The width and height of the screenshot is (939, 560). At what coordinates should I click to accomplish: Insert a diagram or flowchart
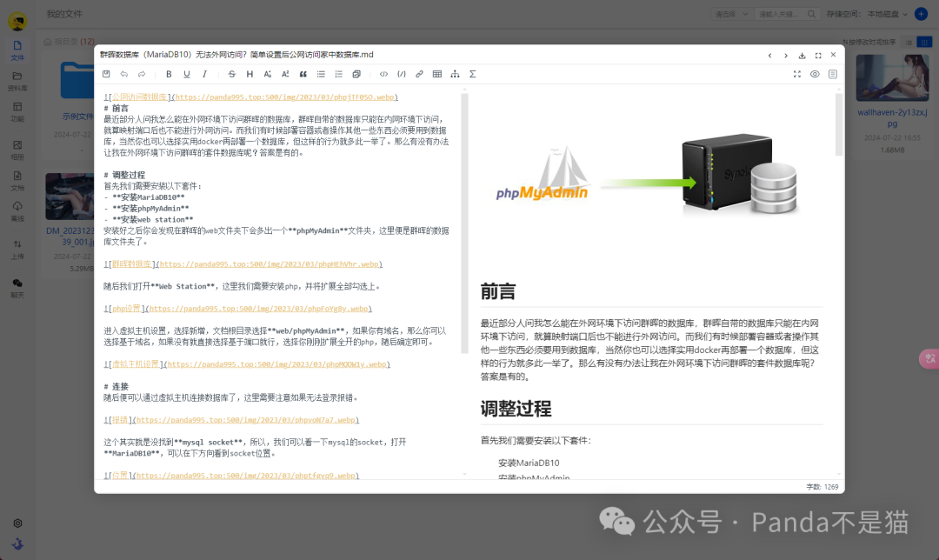point(455,74)
